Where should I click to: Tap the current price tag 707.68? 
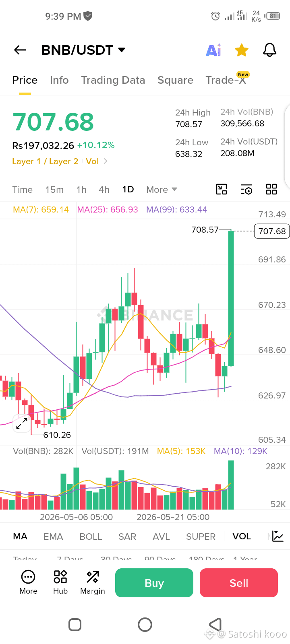coord(272,231)
